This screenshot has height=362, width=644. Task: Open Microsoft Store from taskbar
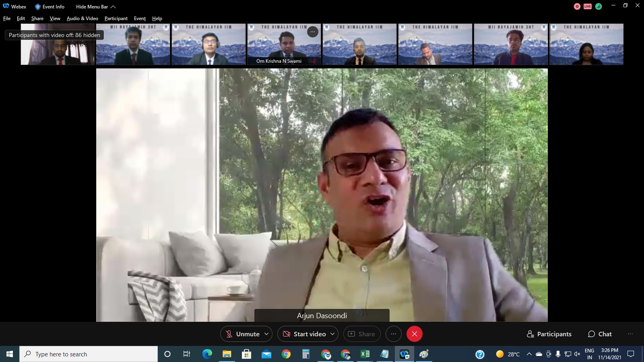[x=246, y=354]
